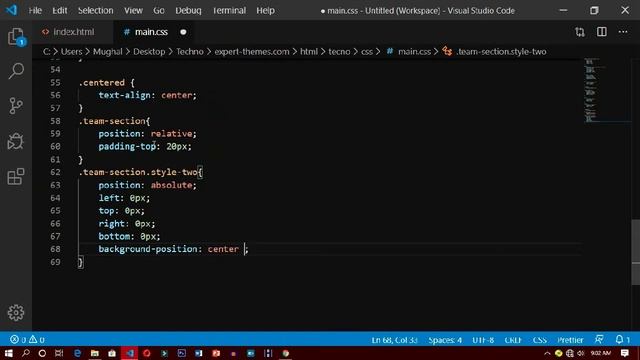This screenshot has width=640, height=360.
Task: Click the errors and warnings status indicator
Action: [27, 340]
